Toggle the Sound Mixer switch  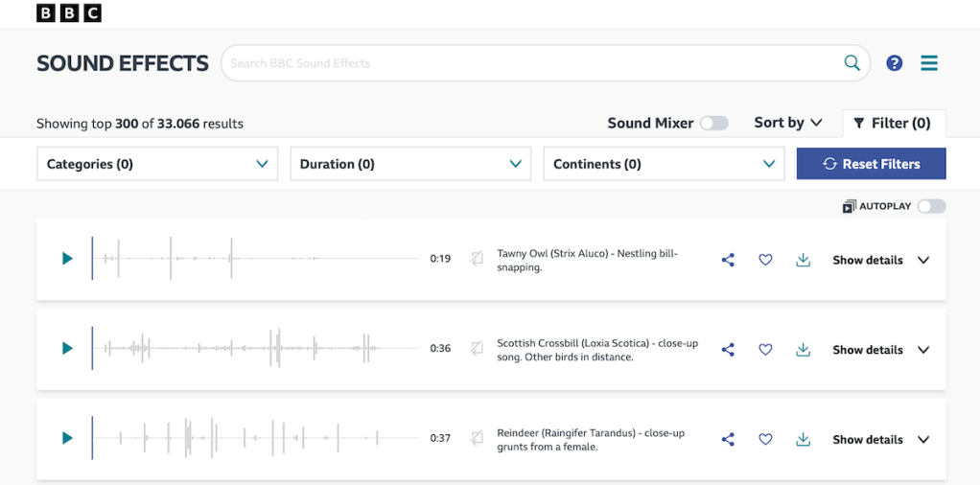click(x=713, y=123)
